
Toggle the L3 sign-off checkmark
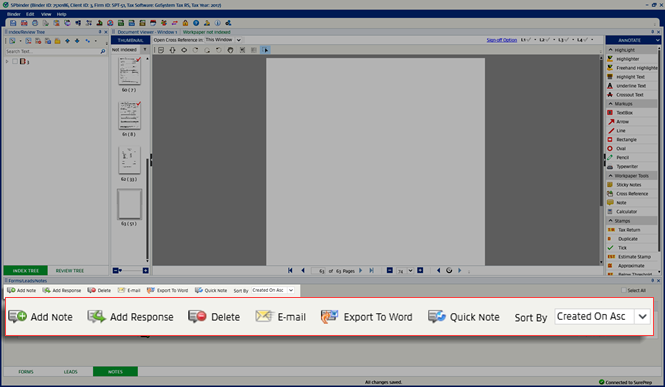click(563, 40)
